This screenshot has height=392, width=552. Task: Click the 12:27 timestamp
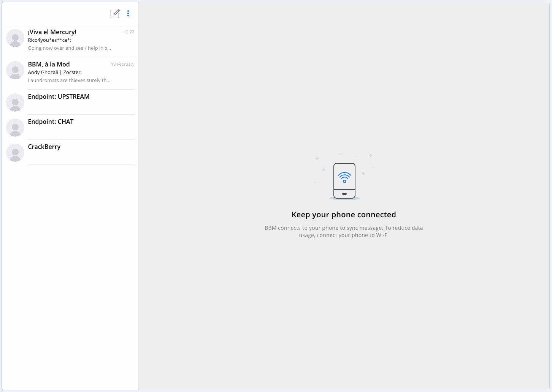click(129, 32)
